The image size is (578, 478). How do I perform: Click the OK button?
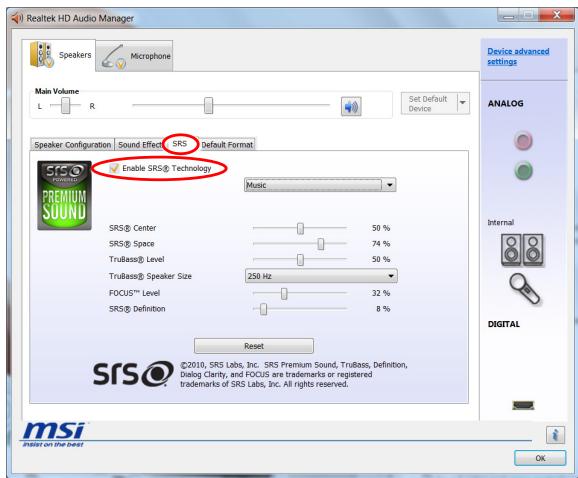click(x=540, y=458)
